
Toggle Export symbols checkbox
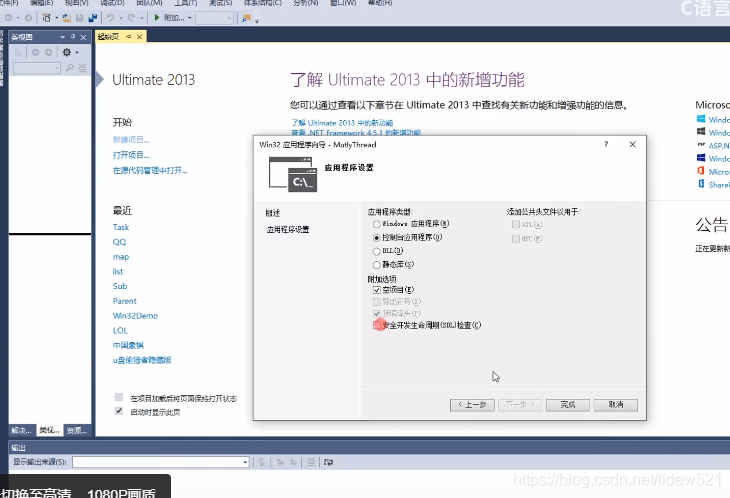[377, 302]
